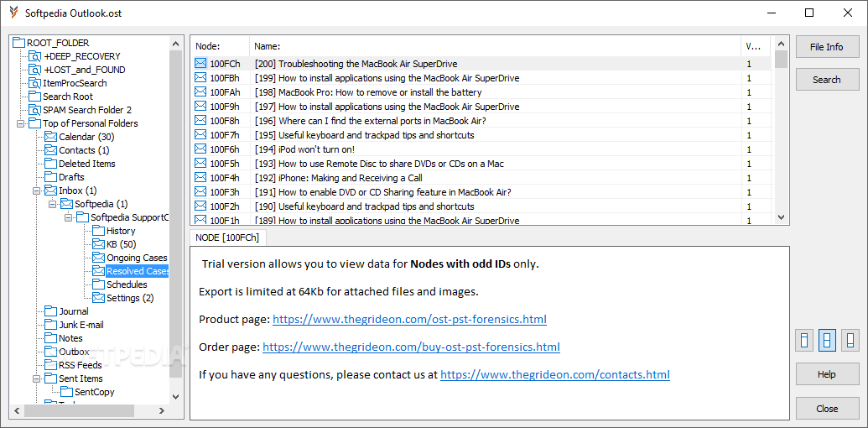The width and height of the screenshot is (868, 428).
Task: Collapse the Top of Personal Folders node
Action: point(21,123)
